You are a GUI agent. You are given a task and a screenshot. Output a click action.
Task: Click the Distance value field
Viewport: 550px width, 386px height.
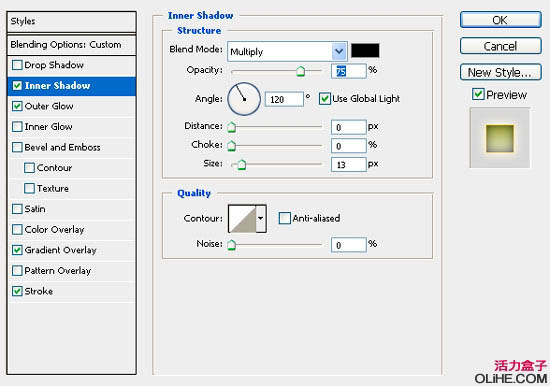[x=349, y=127]
